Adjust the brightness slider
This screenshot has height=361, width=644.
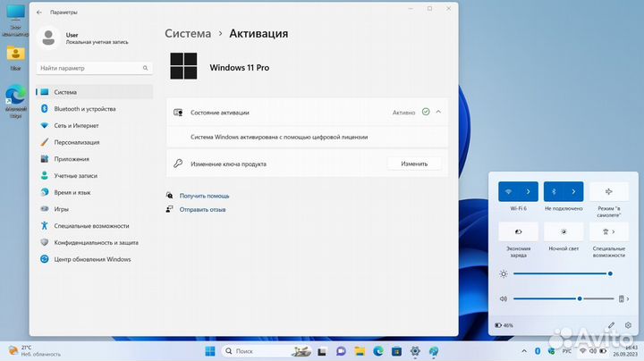coord(562,273)
